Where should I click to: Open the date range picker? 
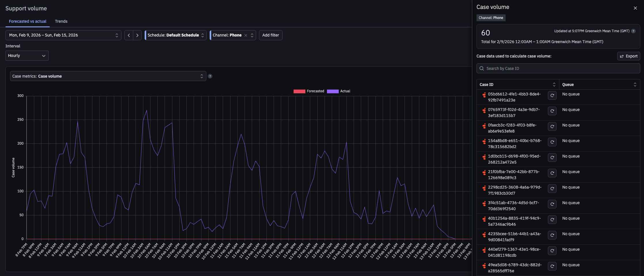[63, 35]
